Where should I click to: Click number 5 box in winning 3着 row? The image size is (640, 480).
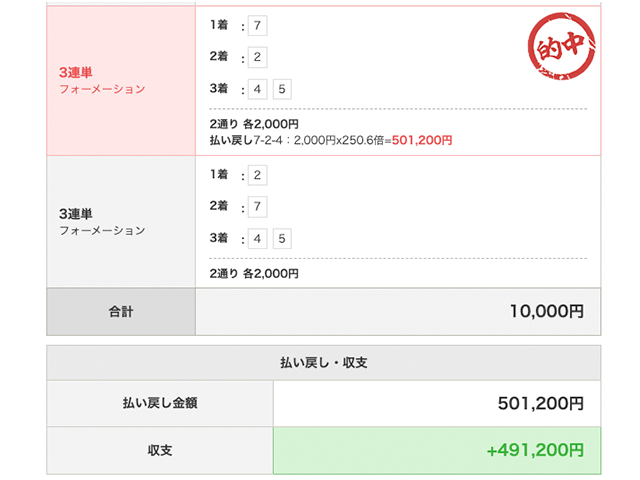(x=282, y=89)
